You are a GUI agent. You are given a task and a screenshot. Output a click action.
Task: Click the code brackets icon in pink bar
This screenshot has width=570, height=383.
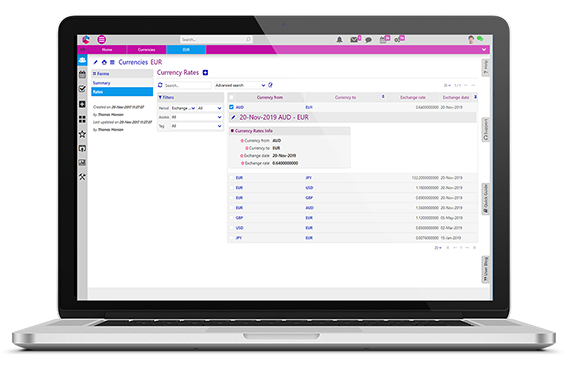click(x=83, y=49)
